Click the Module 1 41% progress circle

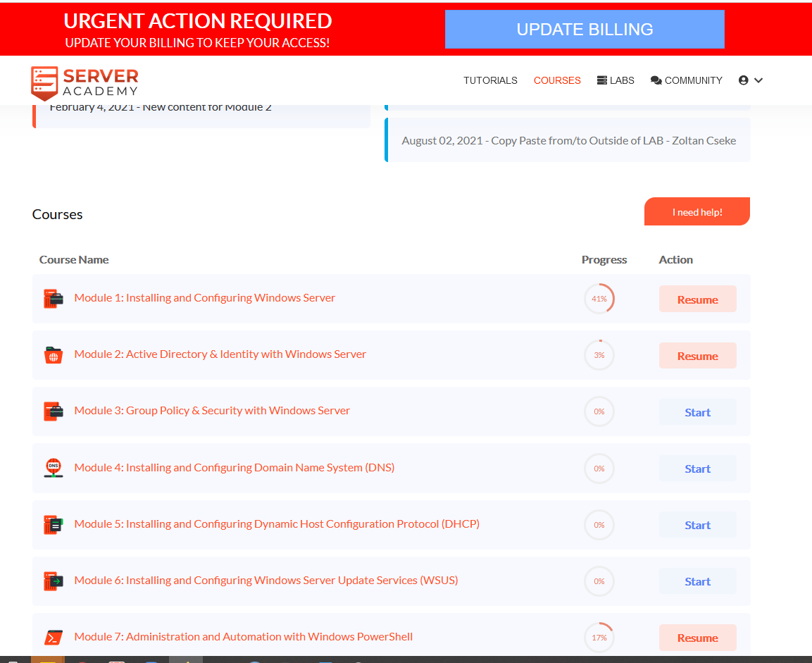(x=599, y=299)
